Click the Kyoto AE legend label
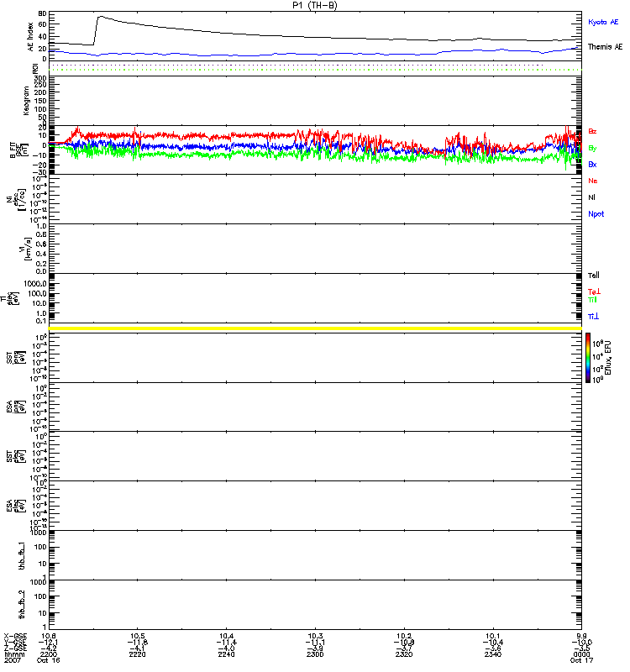This screenshot has height=672, width=630. pyautogui.click(x=604, y=22)
